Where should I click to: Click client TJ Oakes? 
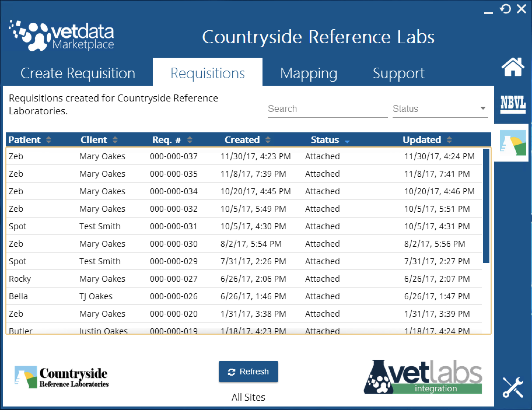96,296
